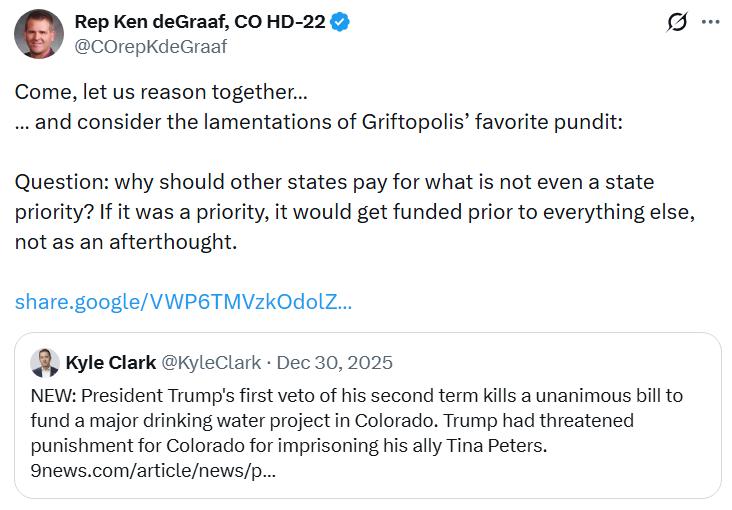Click Kyle Clark's small avatar
The image size is (732, 510).
45,362
